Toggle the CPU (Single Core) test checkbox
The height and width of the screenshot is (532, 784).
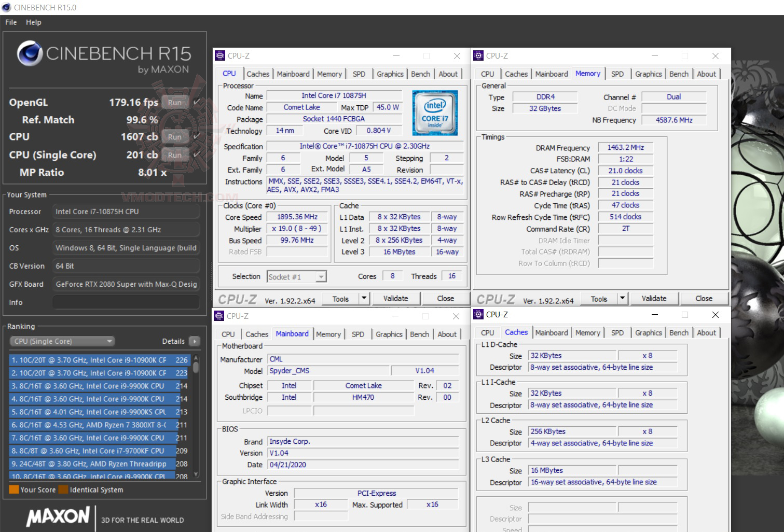point(196,155)
